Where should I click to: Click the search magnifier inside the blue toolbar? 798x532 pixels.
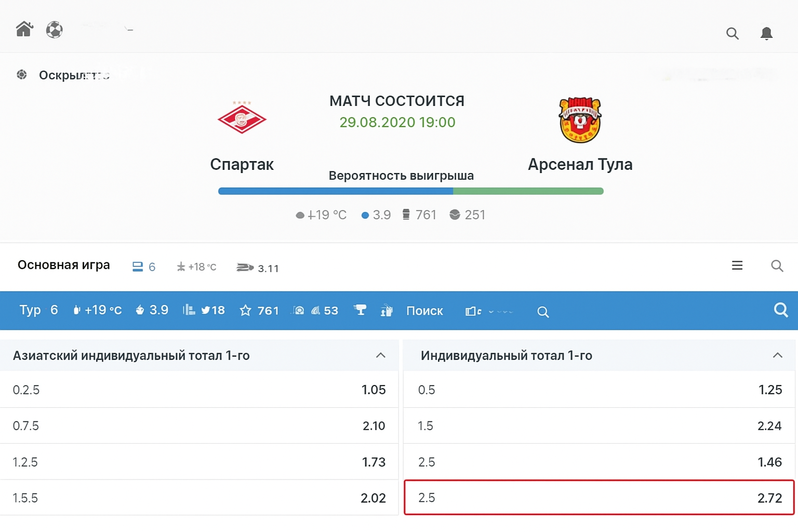pyautogui.click(x=781, y=310)
